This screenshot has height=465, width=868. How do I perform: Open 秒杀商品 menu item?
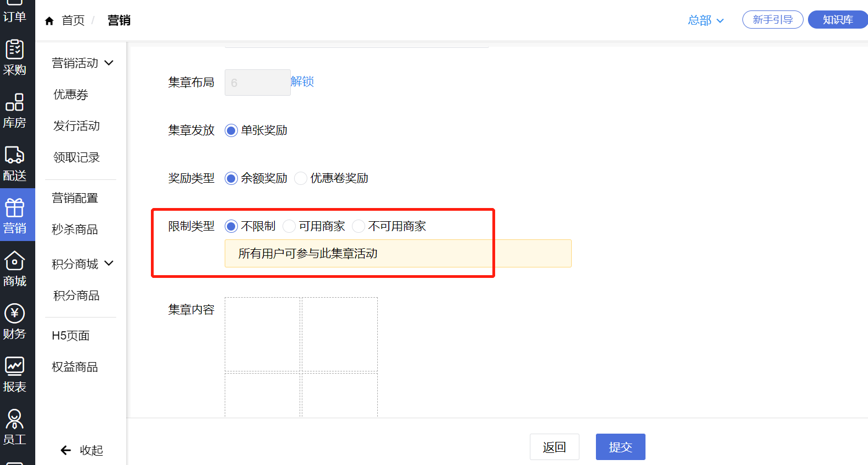(x=75, y=229)
